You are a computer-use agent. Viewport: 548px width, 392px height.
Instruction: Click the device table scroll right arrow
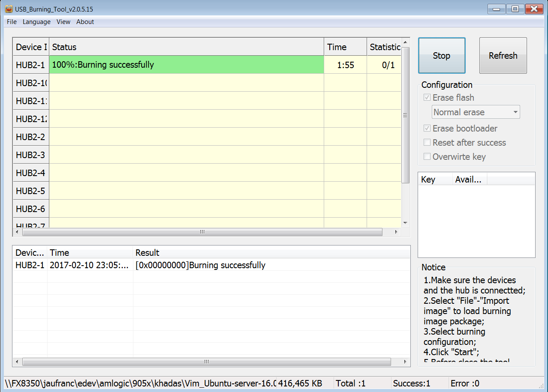point(396,232)
